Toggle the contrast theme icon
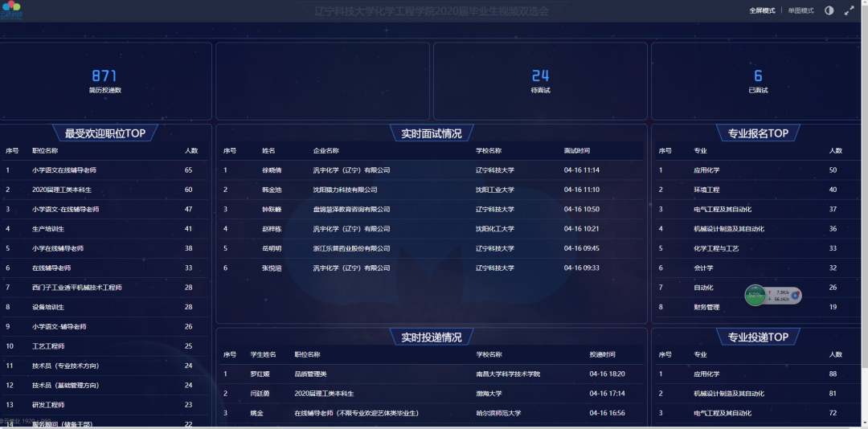Screen dimensions: 868x429 (829, 10)
